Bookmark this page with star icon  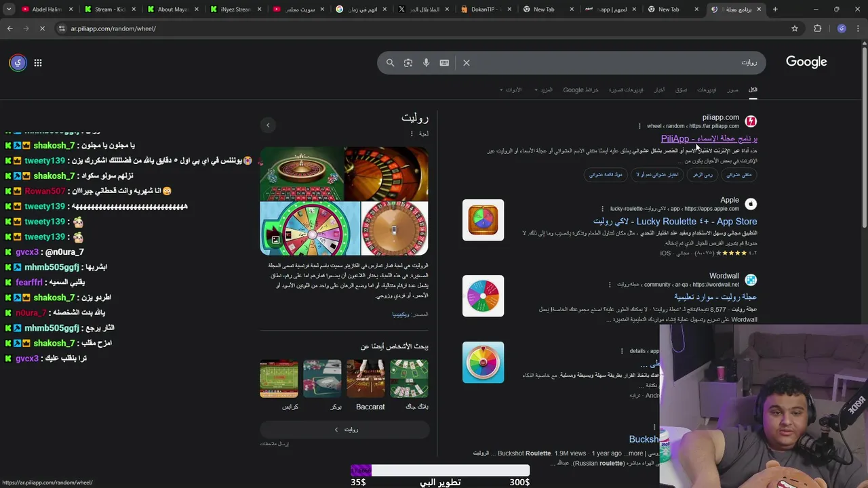point(795,28)
